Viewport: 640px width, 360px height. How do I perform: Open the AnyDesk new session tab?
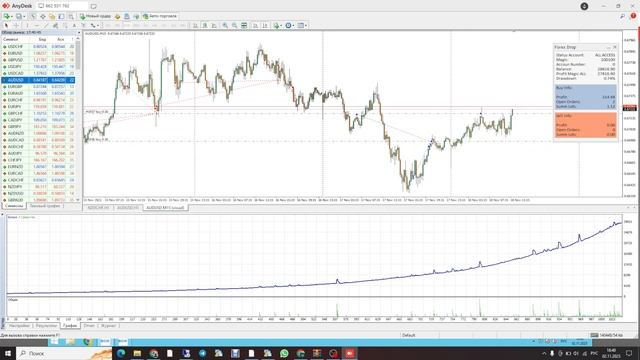pyautogui.click(x=93, y=6)
